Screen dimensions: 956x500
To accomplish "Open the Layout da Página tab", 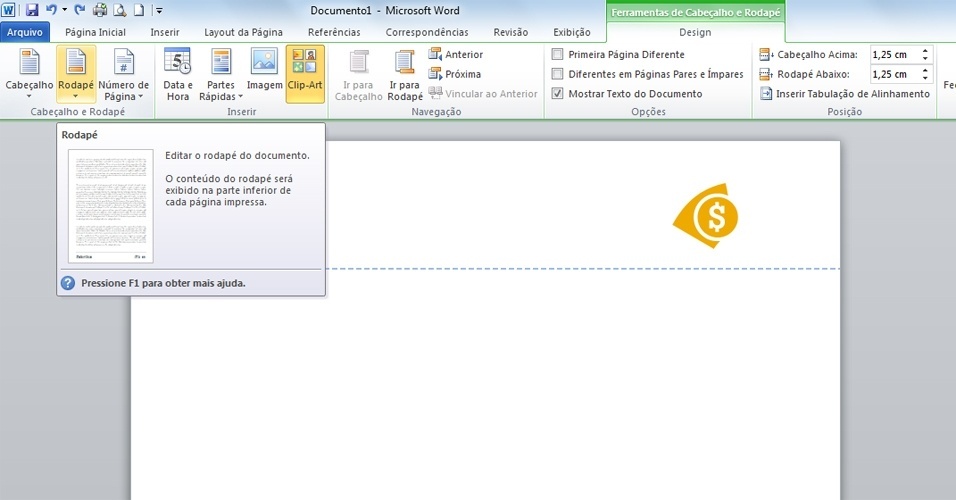I will click(241, 32).
